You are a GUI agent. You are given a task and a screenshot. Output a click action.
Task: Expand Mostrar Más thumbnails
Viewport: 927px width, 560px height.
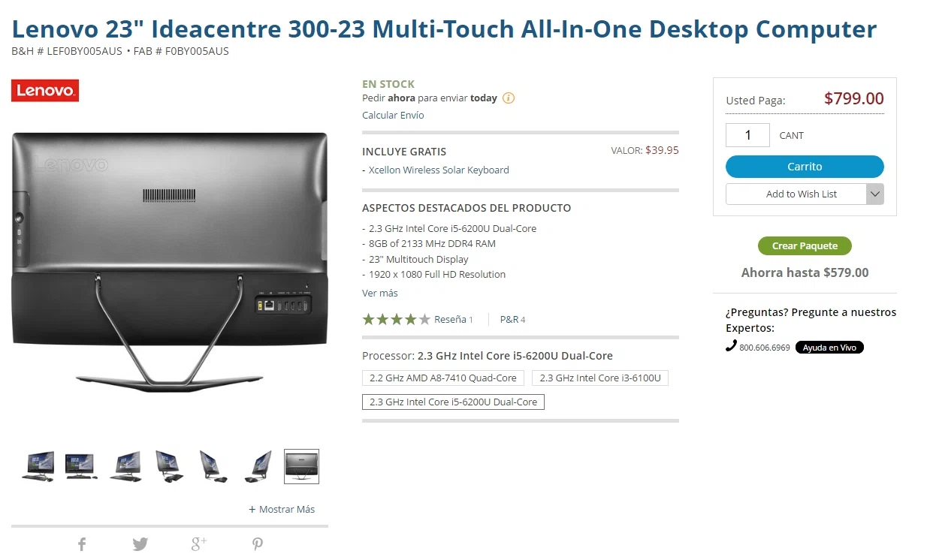coord(282,510)
